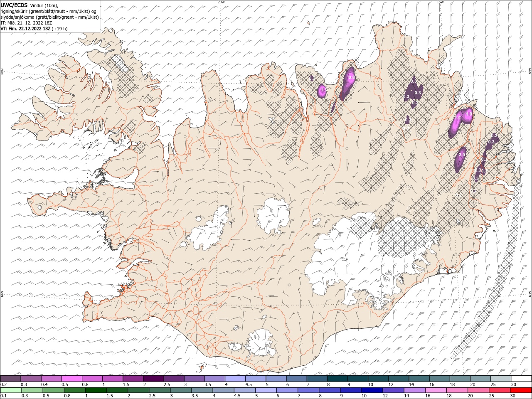Bottom legend row: pale green swatch between 0.1 and 0.3

(12, 390)
